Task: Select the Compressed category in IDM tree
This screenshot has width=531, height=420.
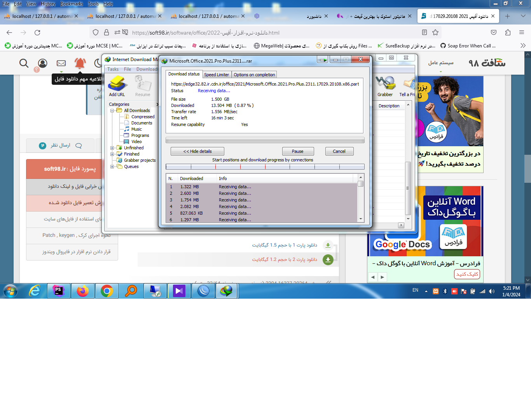Action: (x=143, y=117)
